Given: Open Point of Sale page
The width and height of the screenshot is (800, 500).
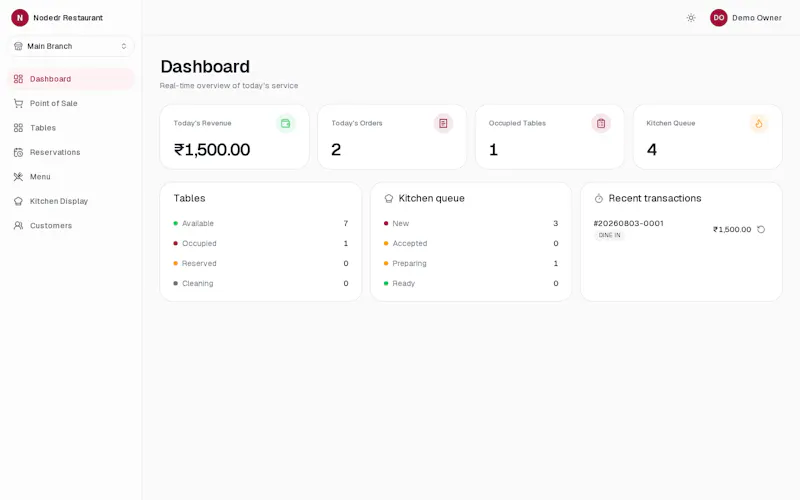Looking at the screenshot, I should pos(70,104).
